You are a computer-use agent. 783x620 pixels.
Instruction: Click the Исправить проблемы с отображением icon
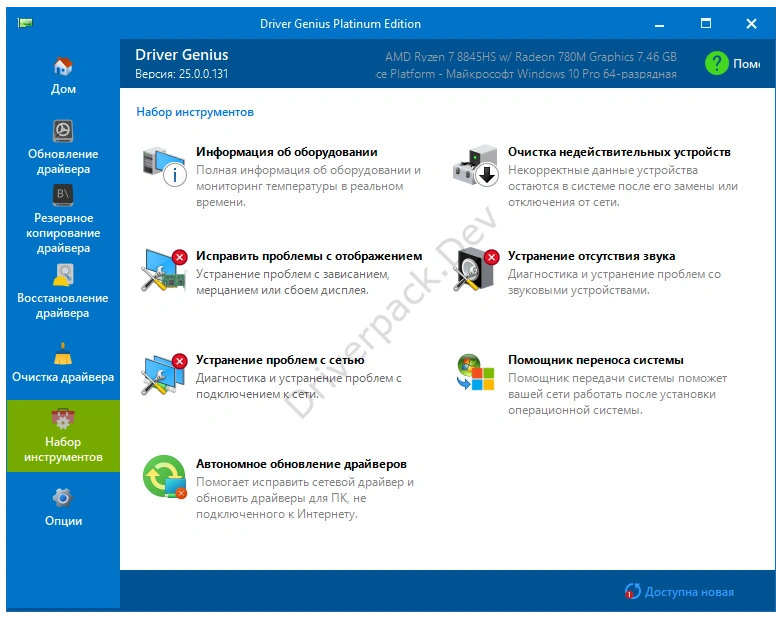[x=164, y=270]
